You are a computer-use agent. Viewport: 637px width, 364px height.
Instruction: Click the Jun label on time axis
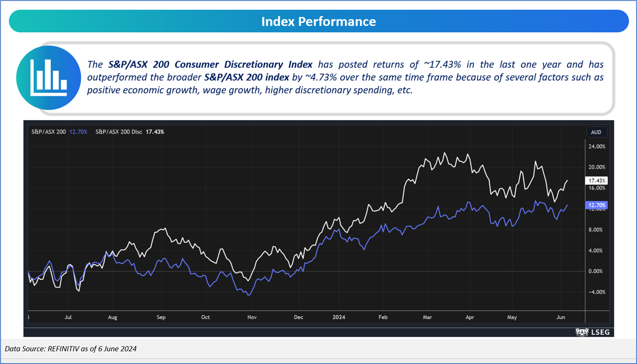pyautogui.click(x=561, y=317)
